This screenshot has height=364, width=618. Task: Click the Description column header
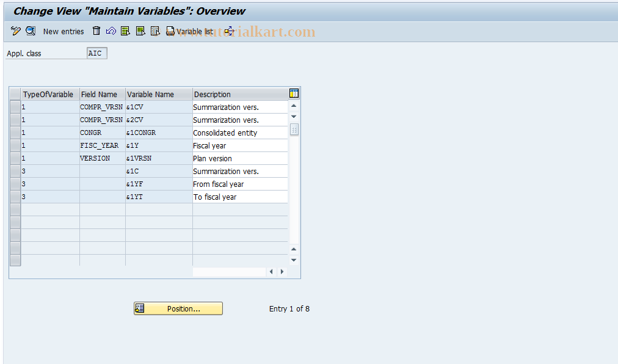point(241,94)
